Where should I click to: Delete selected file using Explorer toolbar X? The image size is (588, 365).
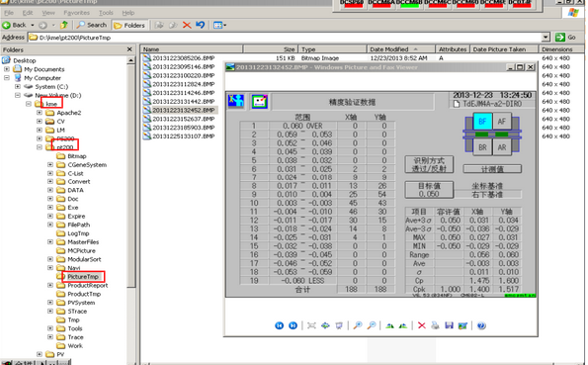point(187,25)
